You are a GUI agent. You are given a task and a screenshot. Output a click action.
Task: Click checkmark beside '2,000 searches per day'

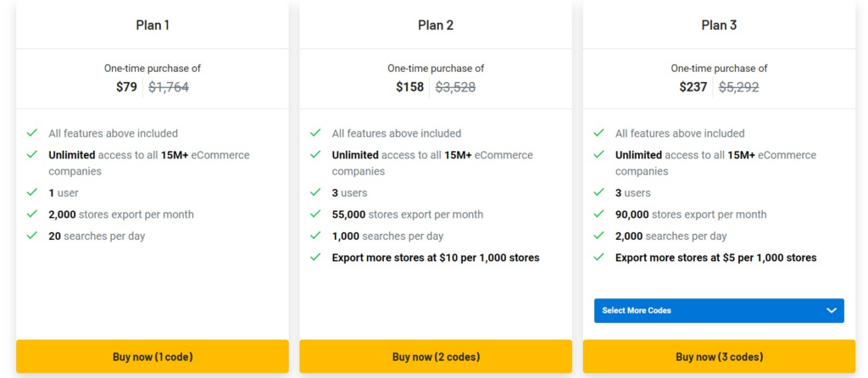coord(598,236)
